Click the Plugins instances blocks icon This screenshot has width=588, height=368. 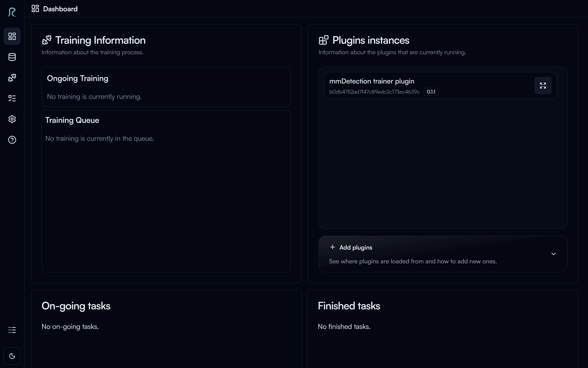(323, 40)
